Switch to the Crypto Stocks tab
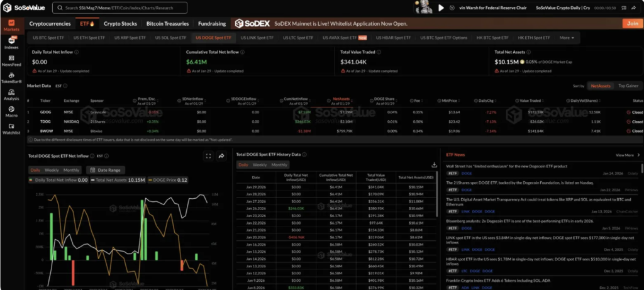This screenshot has width=644, height=290. 120,24
